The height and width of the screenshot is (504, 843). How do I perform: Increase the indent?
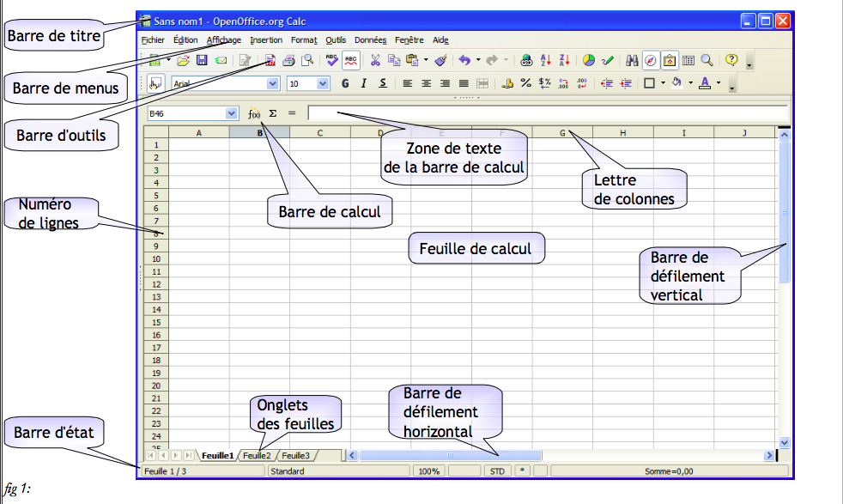(626, 83)
